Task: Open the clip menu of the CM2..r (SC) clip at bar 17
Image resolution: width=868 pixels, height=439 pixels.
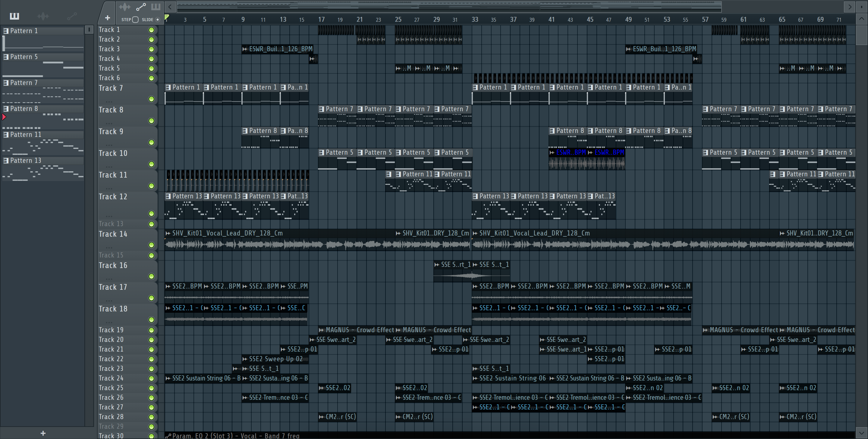Action: 322,417
